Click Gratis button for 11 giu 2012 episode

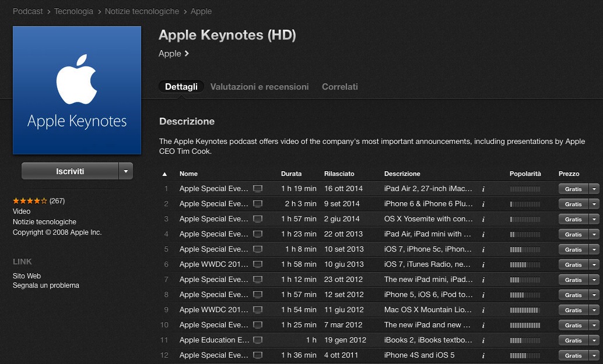[573, 310]
